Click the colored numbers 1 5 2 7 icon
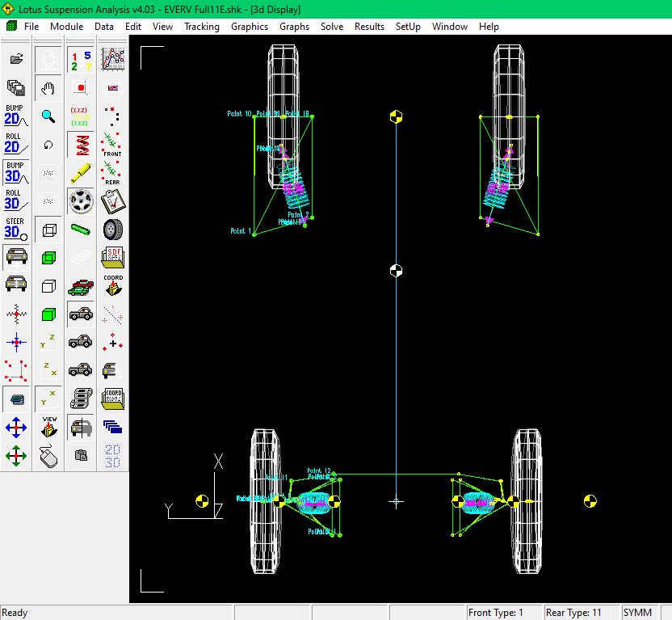672x620 pixels. (81, 61)
